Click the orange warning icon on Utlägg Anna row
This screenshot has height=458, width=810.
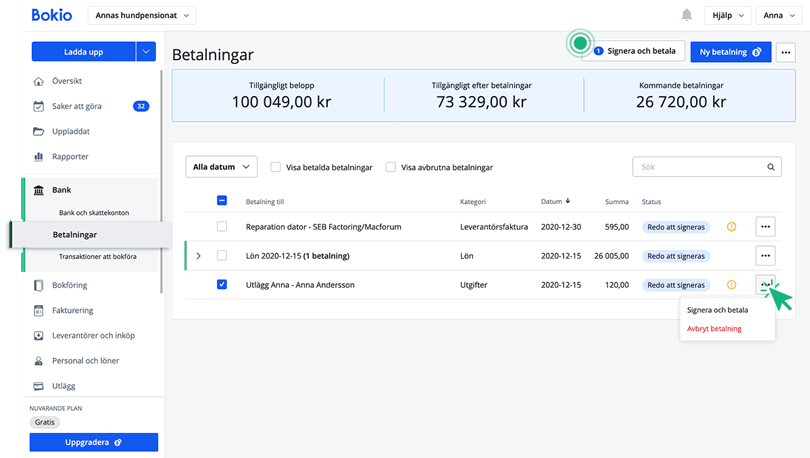731,285
